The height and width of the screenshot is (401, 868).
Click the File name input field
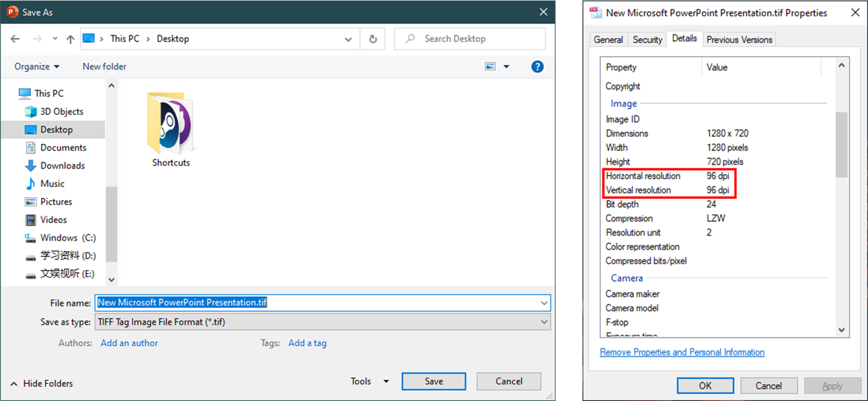(x=319, y=303)
